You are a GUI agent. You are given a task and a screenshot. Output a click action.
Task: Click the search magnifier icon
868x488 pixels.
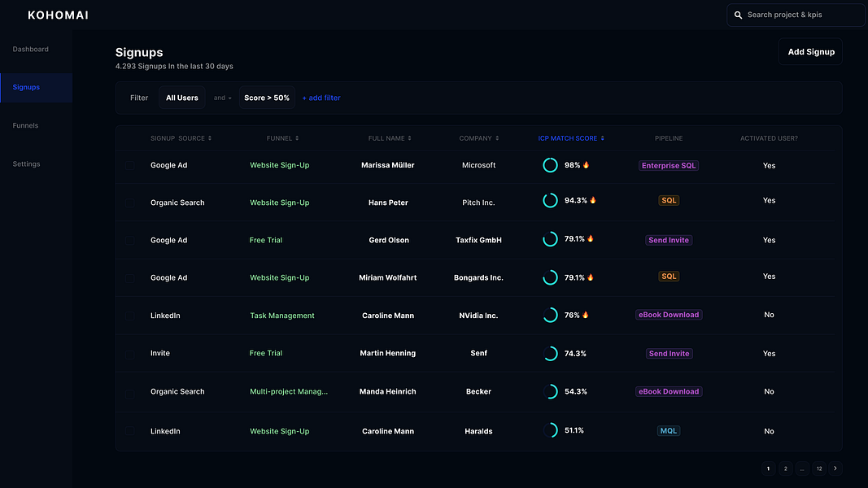pos(739,15)
